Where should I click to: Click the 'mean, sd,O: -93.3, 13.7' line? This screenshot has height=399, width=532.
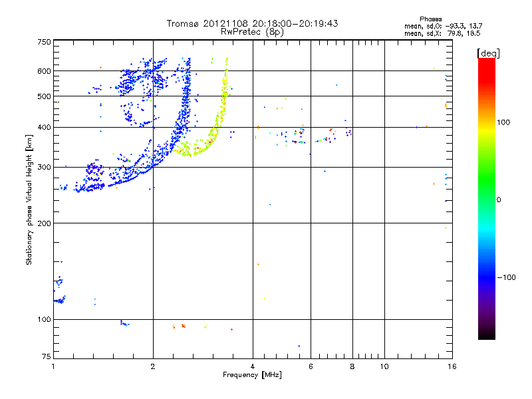tap(443, 26)
